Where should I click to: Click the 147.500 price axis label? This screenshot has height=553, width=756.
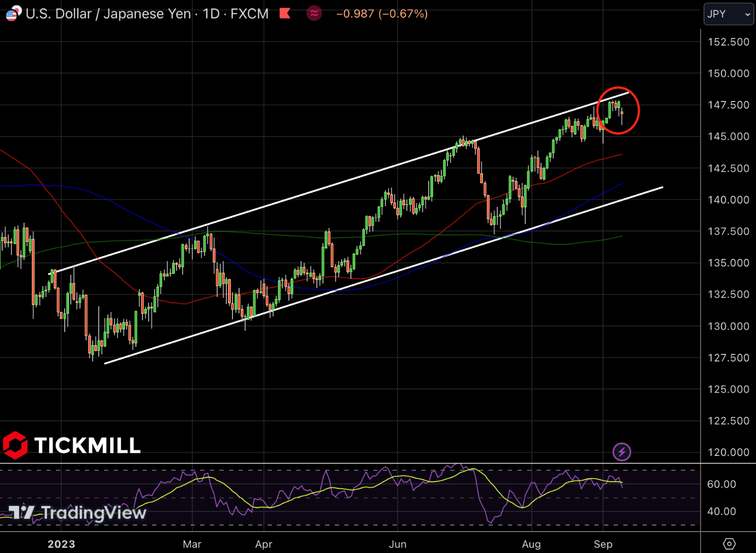[729, 105]
